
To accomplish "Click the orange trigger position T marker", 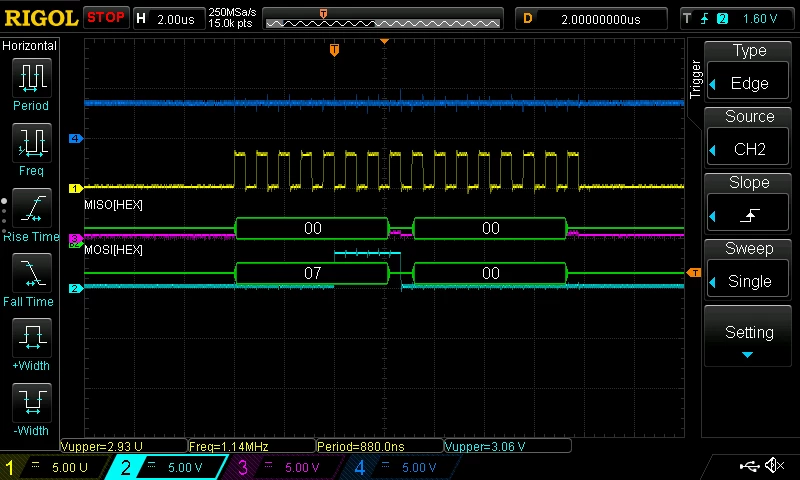I will pos(334,50).
